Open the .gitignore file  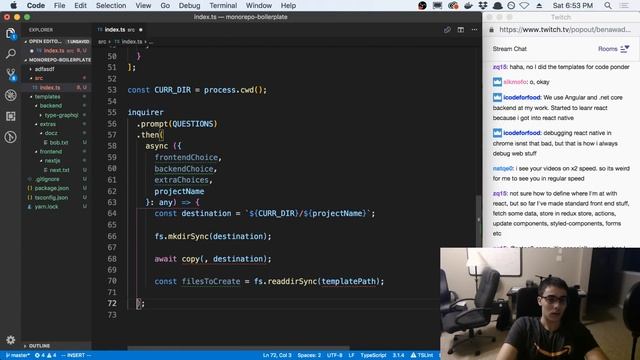(47, 179)
